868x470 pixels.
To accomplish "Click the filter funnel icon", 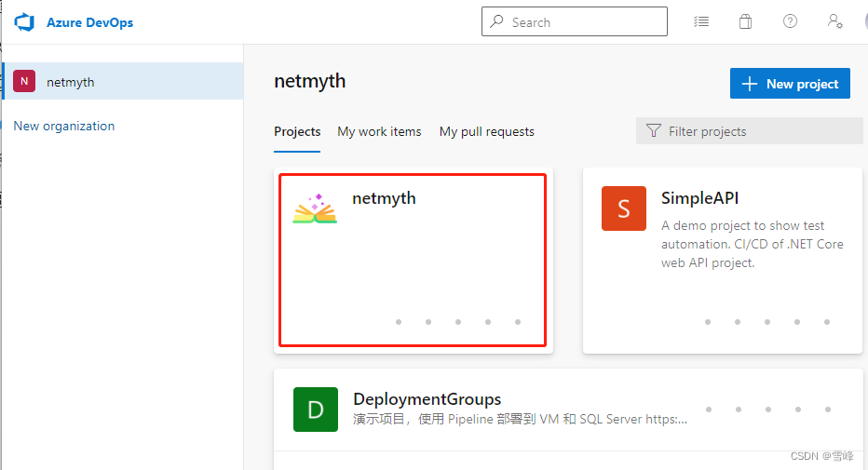I will pos(654,131).
